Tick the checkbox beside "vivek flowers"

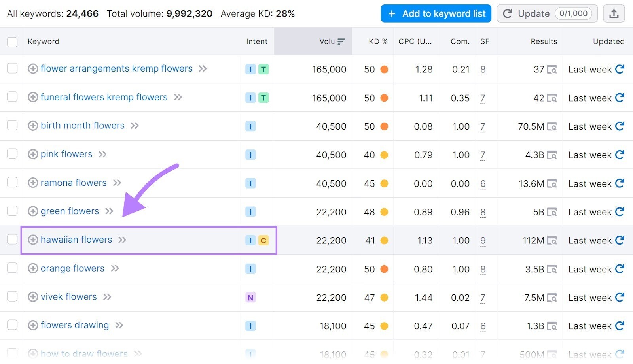tap(12, 297)
